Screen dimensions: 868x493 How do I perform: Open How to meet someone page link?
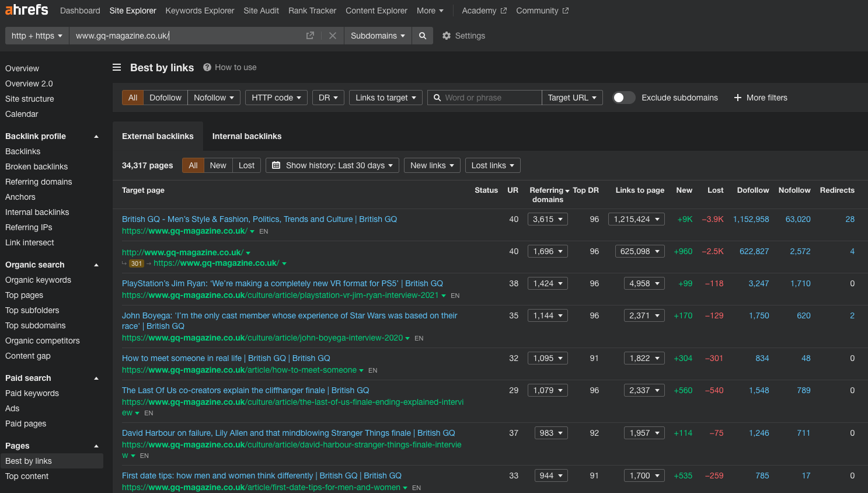coord(226,358)
